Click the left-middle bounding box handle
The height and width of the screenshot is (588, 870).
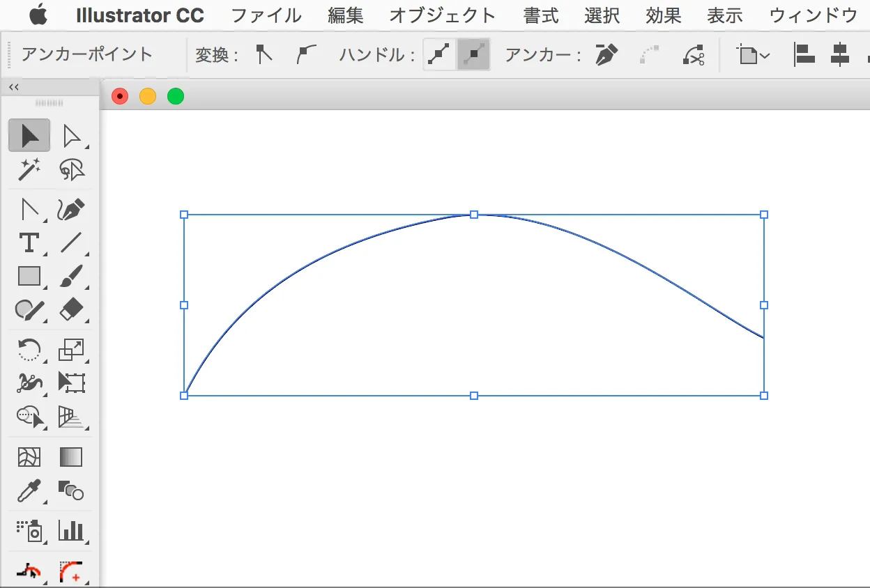click(184, 305)
